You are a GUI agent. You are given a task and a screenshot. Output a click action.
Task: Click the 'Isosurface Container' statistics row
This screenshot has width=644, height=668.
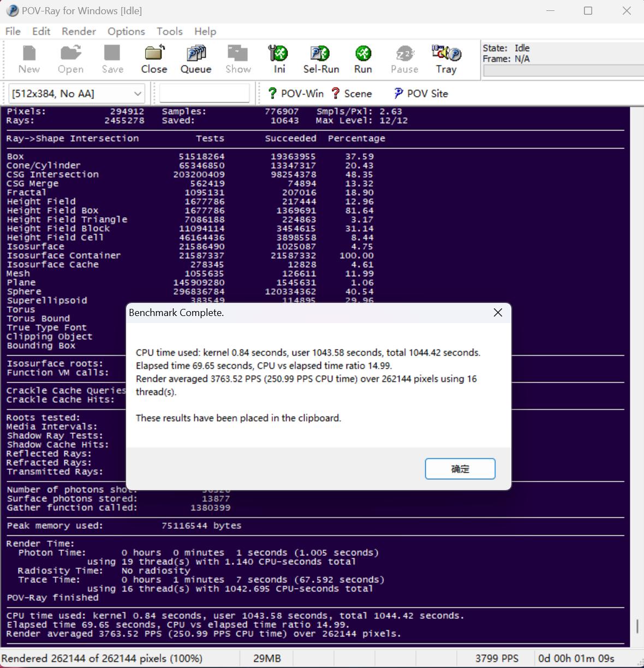click(x=190, y=255)
